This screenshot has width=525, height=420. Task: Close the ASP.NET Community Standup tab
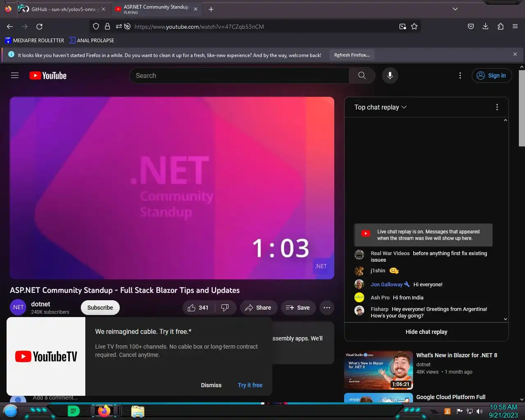pyautogui.click(x=196, y=9)
